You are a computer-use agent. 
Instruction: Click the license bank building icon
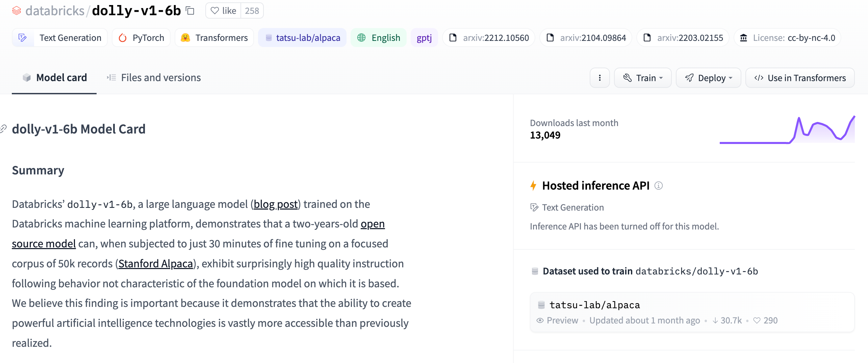click(744, 38)
